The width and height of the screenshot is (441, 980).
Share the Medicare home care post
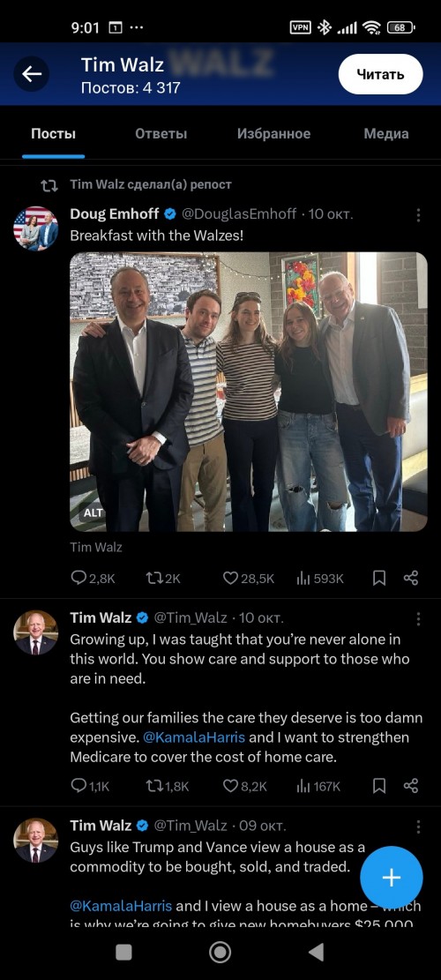(x=410, y=786)
